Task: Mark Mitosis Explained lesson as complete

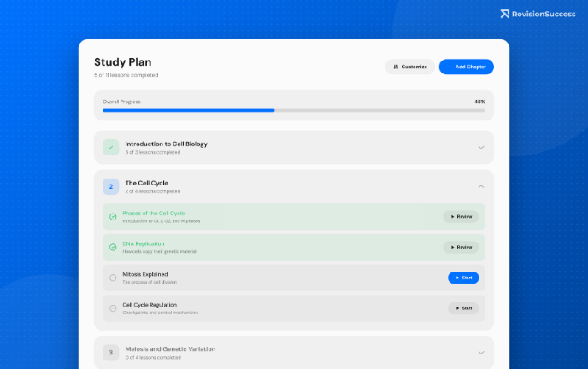Action: 113,278
